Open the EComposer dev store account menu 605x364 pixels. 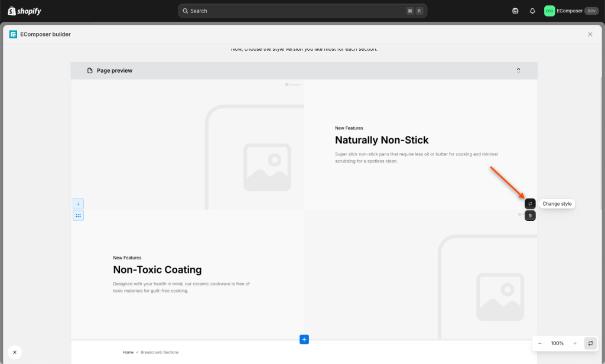click(x=571, y=11)
